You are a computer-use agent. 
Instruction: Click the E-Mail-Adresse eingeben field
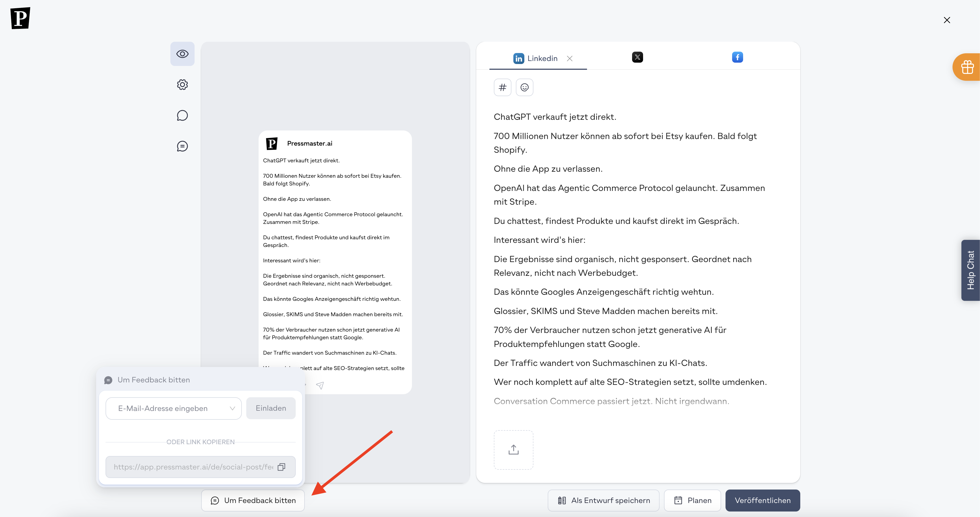tap(173, 408)
